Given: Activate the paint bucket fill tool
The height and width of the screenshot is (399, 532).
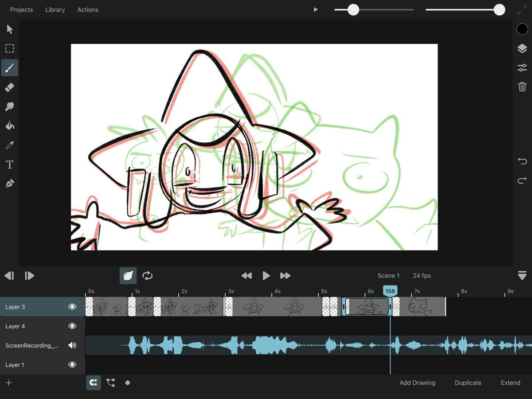Looking at the screenshot, I should click(x=10, y=126).
